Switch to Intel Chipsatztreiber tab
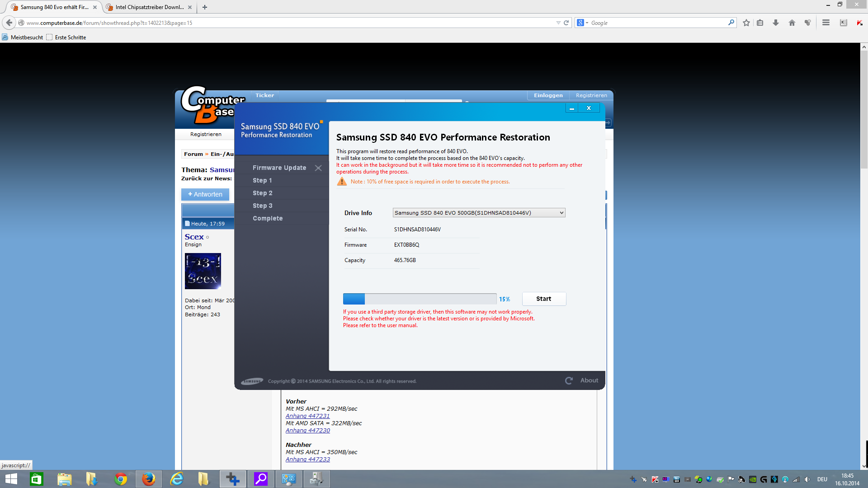This screenshot has height=488, width=868. [149, 7]
